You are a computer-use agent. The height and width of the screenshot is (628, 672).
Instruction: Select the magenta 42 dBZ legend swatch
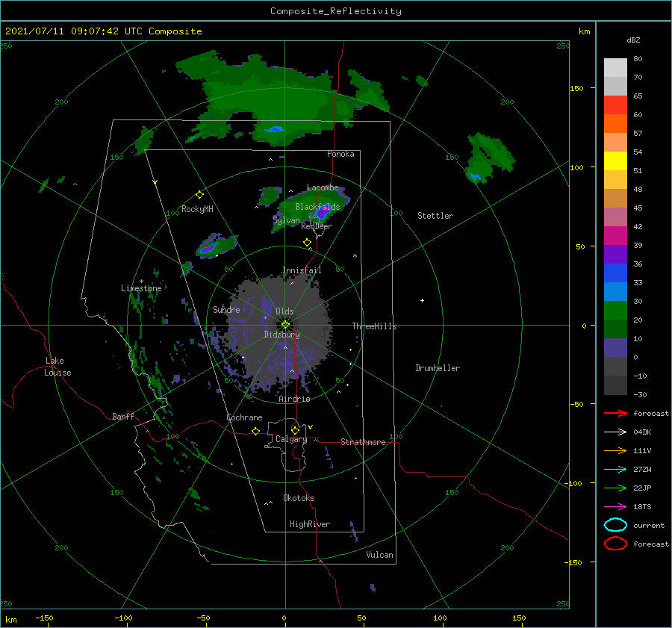(615, 235)
